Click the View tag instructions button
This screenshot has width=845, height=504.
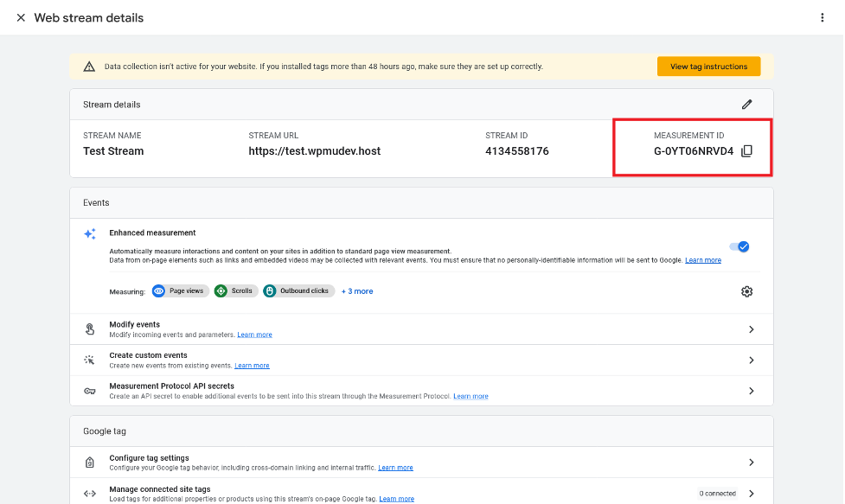pyautogui.click(x=708, y=66)
